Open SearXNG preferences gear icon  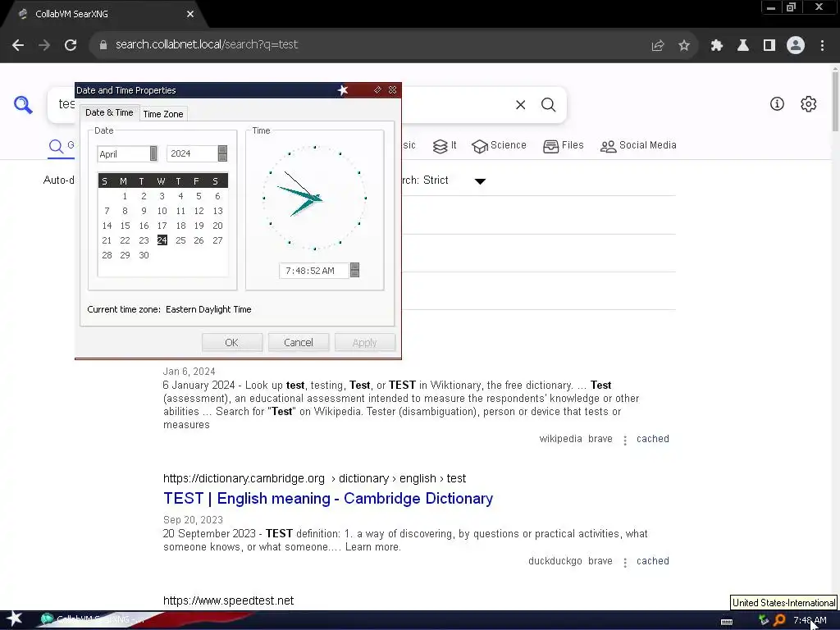[x=808, y=104]
